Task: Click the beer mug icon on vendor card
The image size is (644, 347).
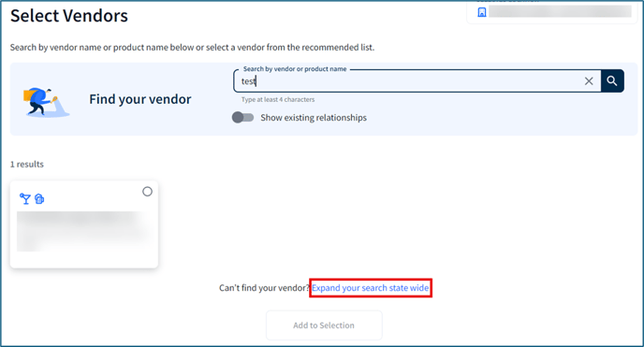Action: click(39, 199)
